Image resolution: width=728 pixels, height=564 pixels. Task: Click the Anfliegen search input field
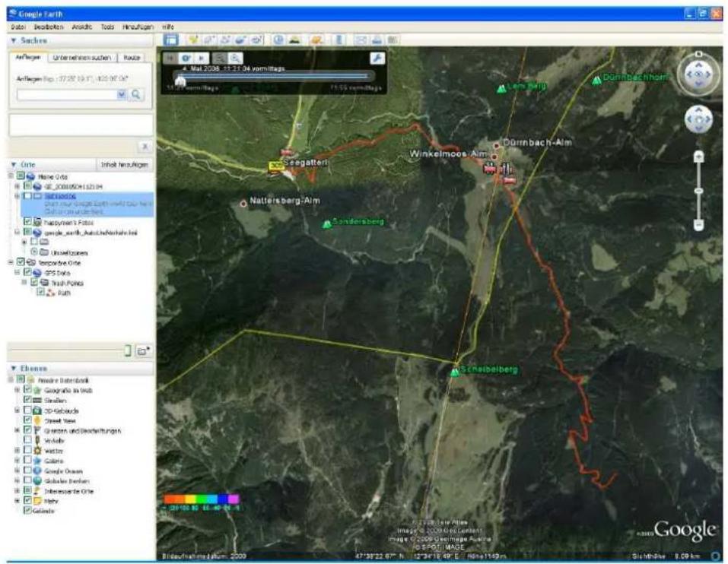pyautogui.click(x=68, y=94)
